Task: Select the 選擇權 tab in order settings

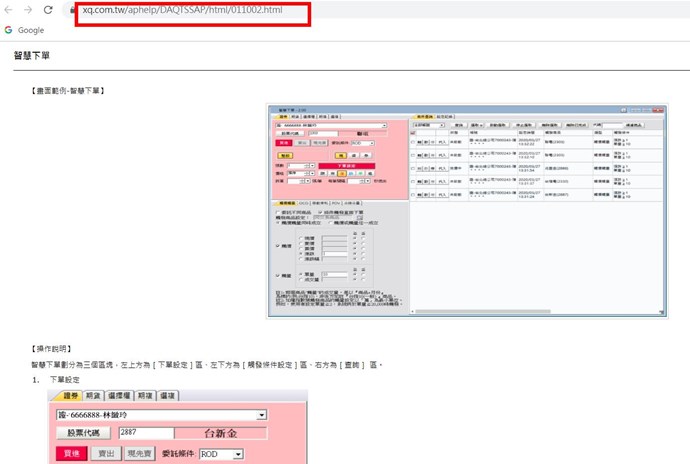Action: click(x=119, y=395)
